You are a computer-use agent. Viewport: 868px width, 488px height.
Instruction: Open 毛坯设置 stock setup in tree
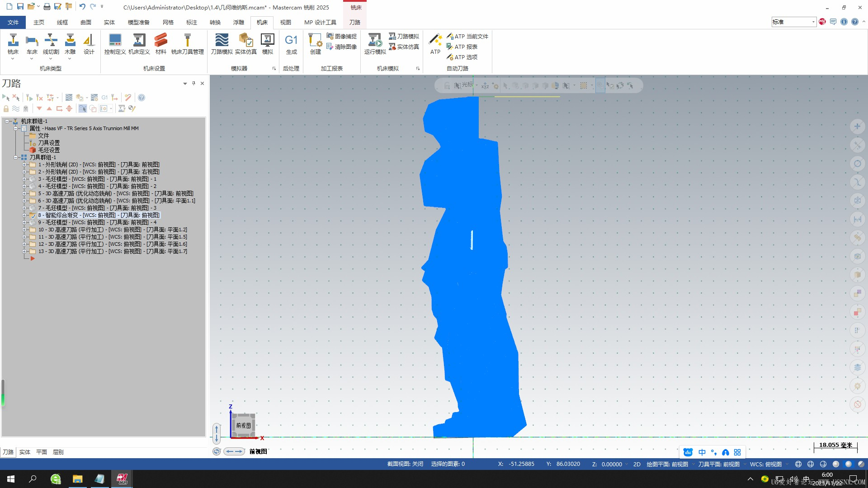pyautogui.click(x=49, y=150)
